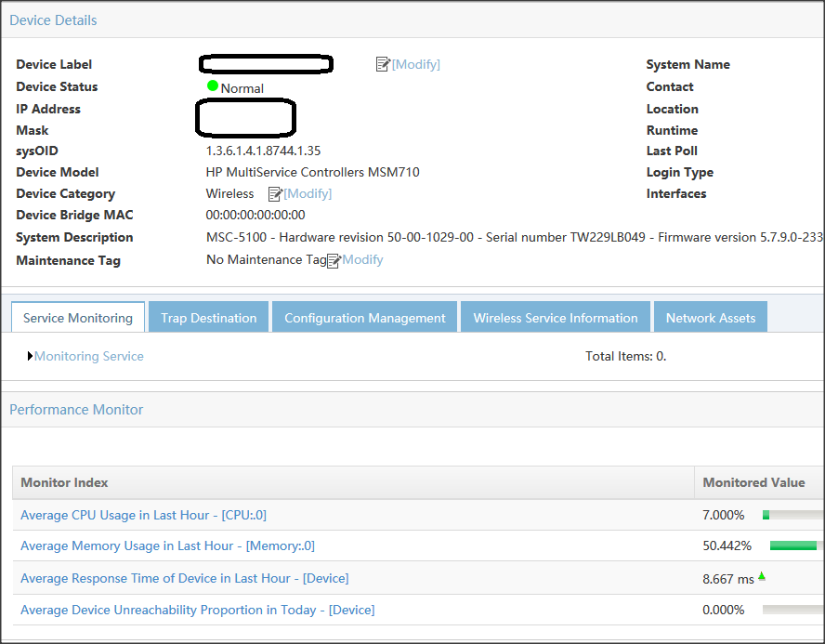Expand the Monitoring Service triangle

coord(30,356)
